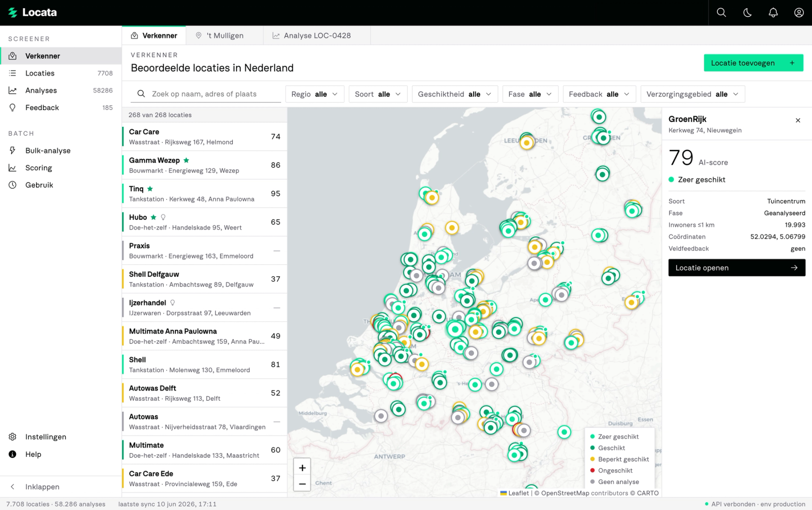Open the Geschiktheid filter dropdown
Image resolution: width=812 pixels, height=510 pixels.
coord(455,94)
